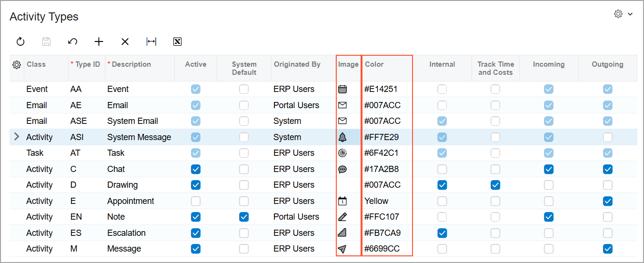
Task: Click the Class cell 'Task'
Action: pos(35,153)
